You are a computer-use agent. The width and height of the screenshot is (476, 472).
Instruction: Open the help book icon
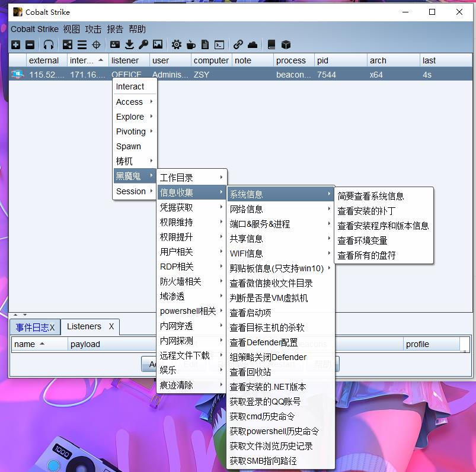271,45
